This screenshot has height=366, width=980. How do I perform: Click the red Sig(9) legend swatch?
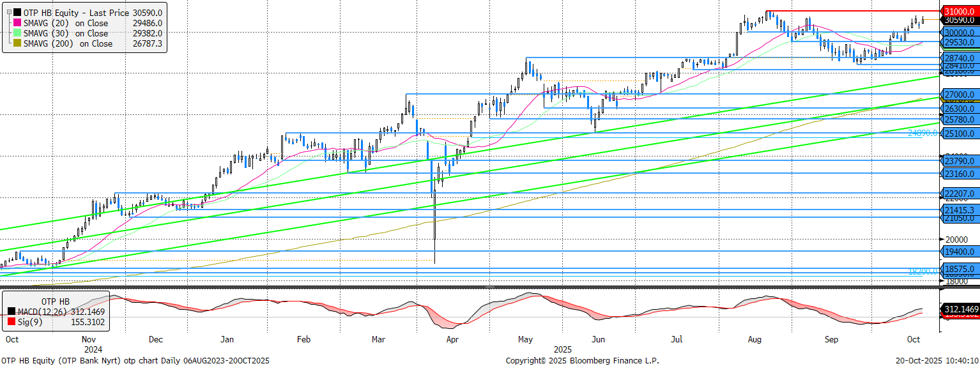coord(12,323)
